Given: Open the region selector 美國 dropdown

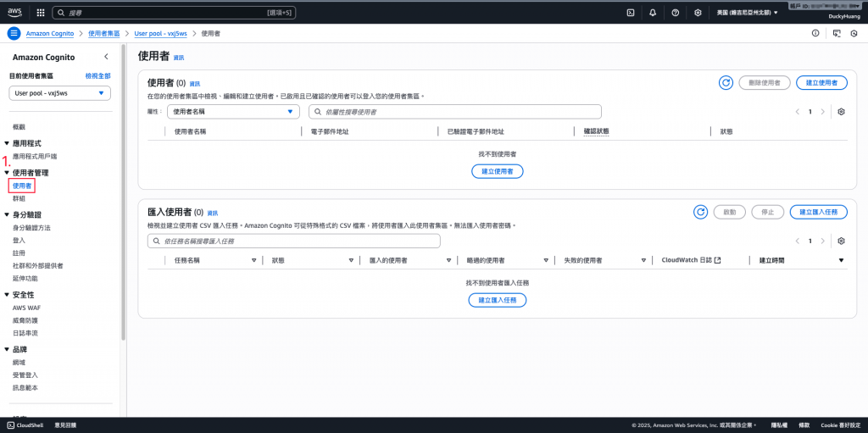Looking at the screenshot, I should click(748, 12).
